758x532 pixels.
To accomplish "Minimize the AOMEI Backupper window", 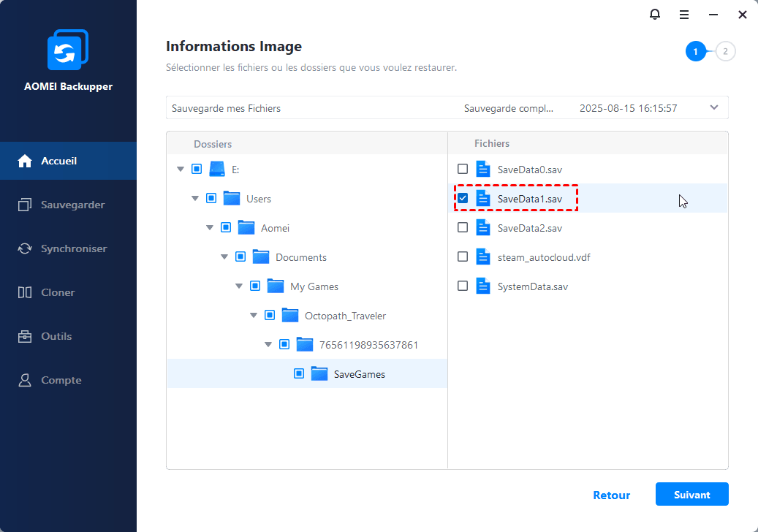I will pyautogui.click(x=713, y=15).
